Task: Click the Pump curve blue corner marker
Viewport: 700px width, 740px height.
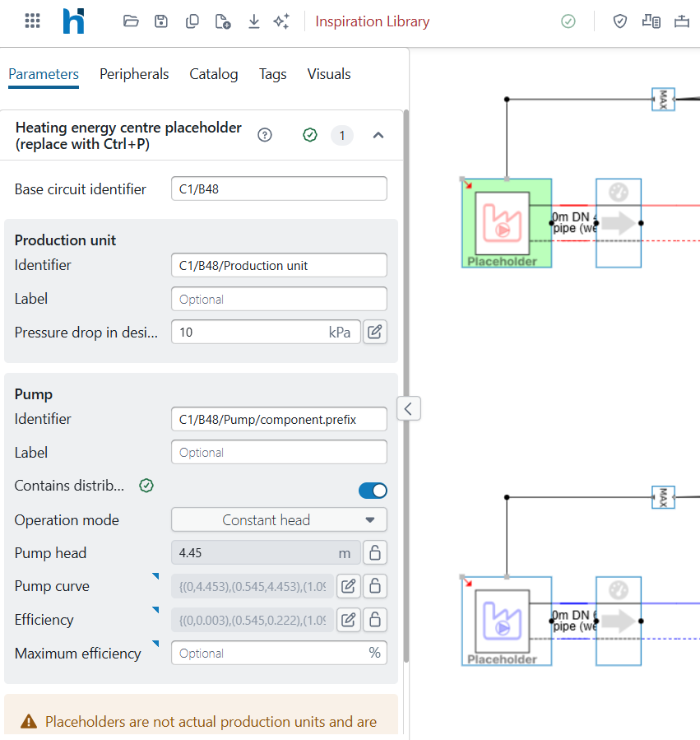Action: (155, 575)
